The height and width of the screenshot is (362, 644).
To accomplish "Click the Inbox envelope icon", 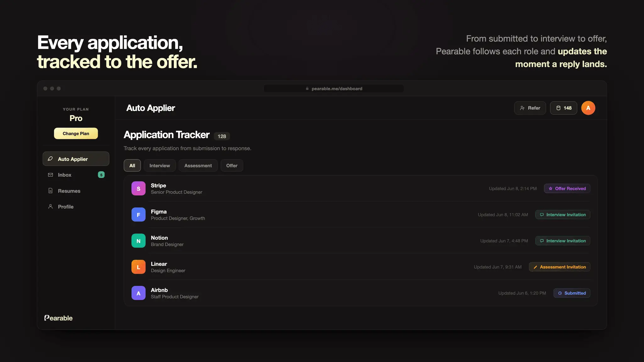I will tap(50, 175).
